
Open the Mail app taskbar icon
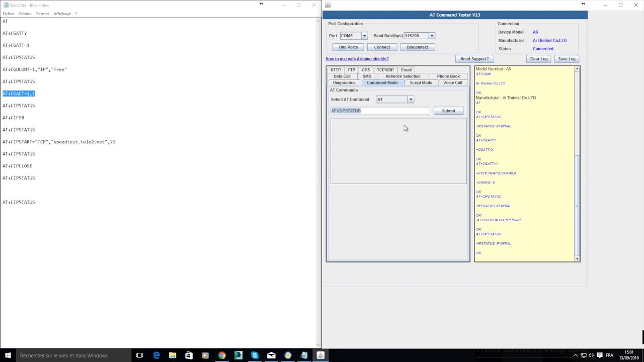tap(271, 355)
